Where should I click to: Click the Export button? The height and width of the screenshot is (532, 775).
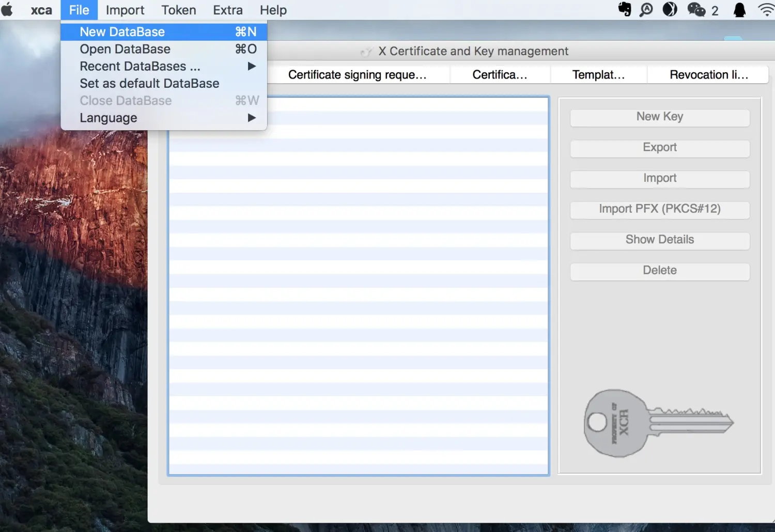(660, 148)
